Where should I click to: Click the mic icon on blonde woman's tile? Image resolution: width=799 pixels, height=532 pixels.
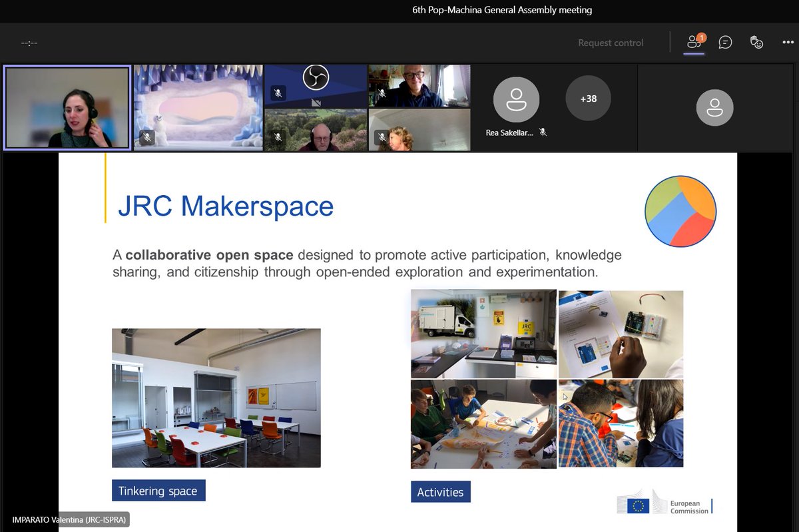pos(382,138)
